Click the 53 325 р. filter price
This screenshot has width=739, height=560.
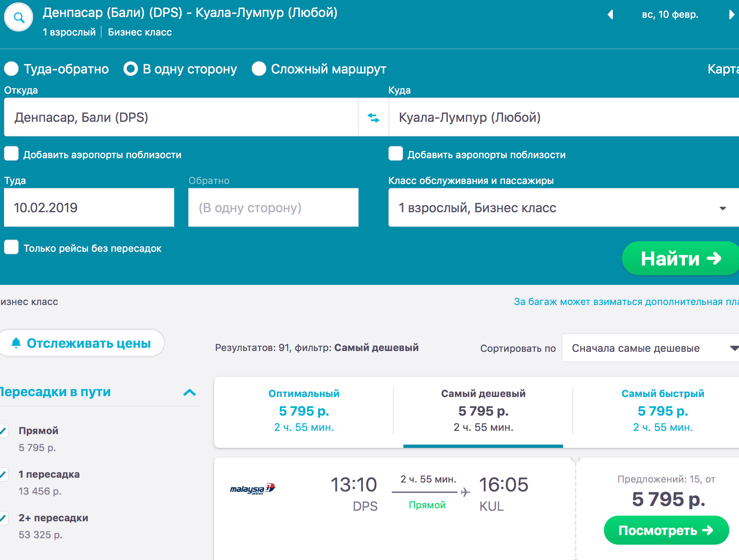point(40,535)
